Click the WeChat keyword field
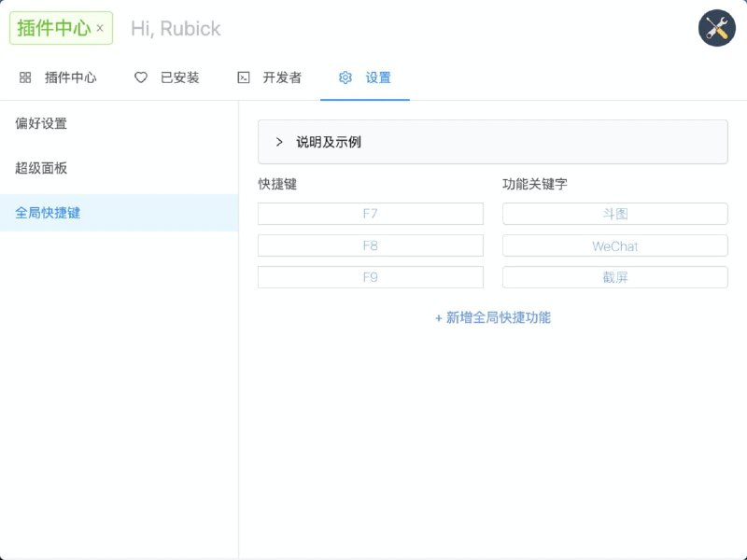 click(615, 245)
